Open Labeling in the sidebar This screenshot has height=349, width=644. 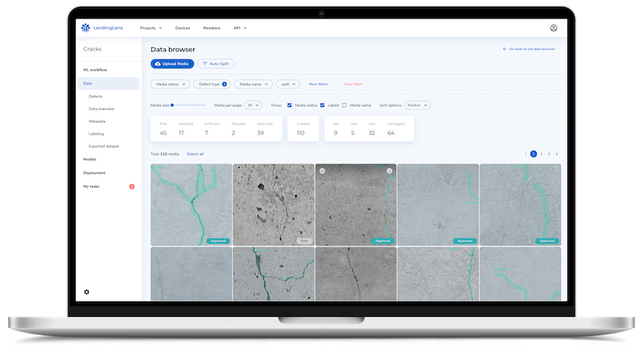96,133
